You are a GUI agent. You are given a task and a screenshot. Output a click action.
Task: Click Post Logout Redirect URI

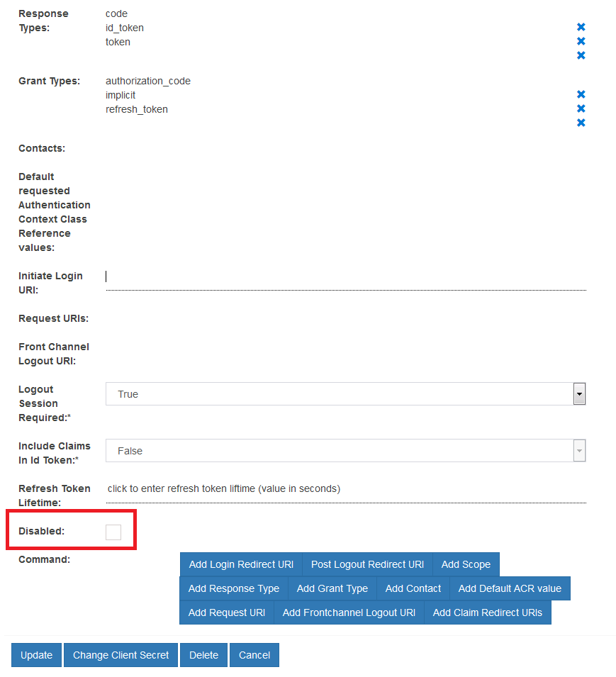click(x=367, y=564)
